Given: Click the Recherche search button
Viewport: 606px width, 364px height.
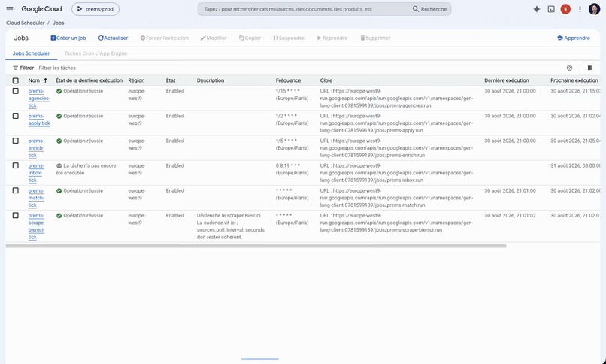Looking at the screenshot, I should click(429, 9).
